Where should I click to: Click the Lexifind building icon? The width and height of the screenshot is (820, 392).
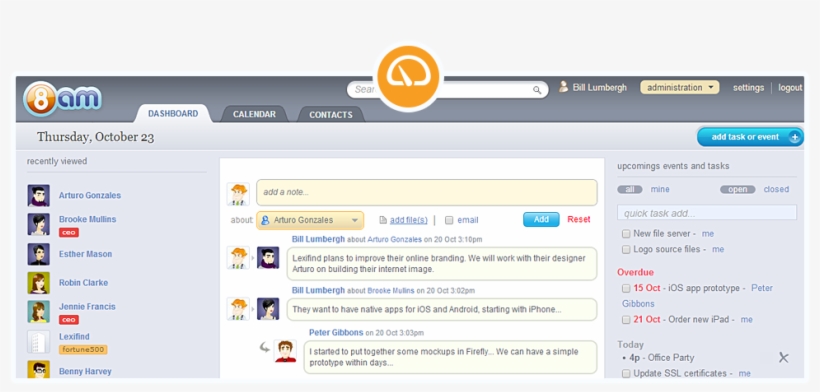(39, 342)
